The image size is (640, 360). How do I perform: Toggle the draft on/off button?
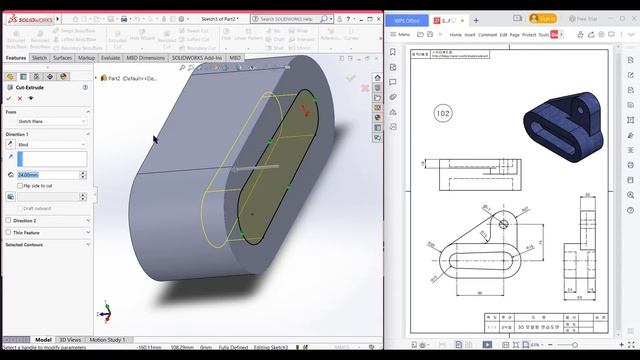11,197
